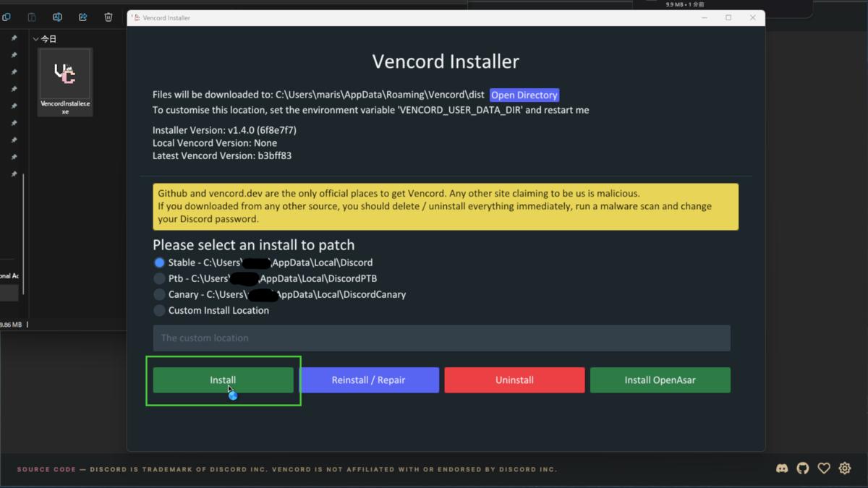Click the rename icon in Explorer toolbar
This screenshot has width=868, height=488.
click(57, 17)
